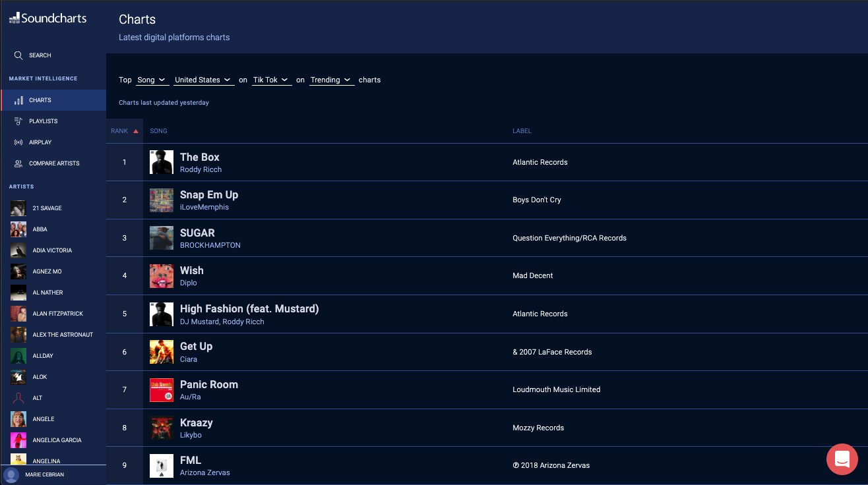Open High Fashion (feat. Mustard) song
This screenshot has width=868, height=485.
249,309
